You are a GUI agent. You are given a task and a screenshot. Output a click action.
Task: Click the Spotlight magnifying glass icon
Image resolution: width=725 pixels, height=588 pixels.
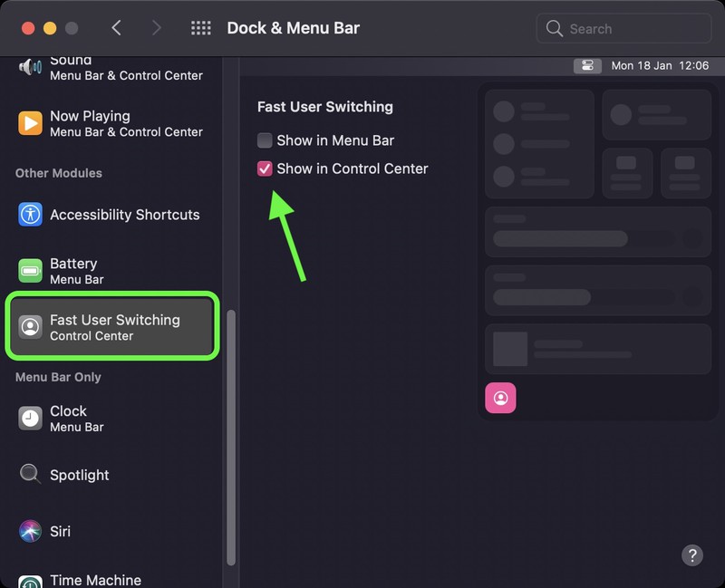(x=30, y=475)
